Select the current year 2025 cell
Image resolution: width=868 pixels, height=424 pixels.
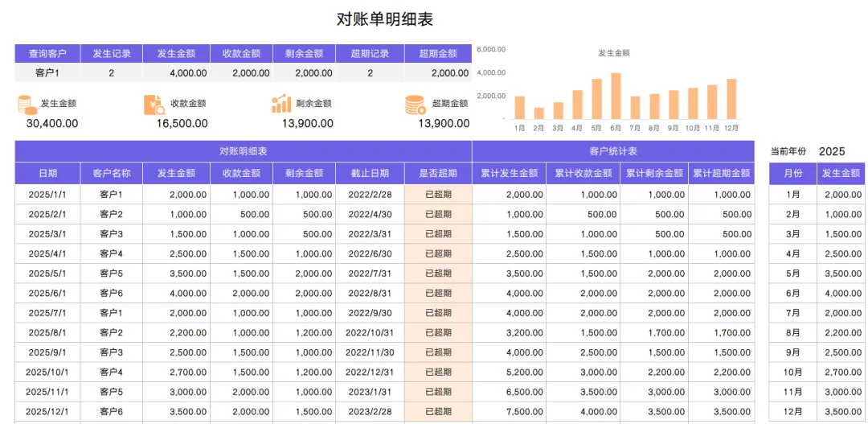(x=832, y=151)
